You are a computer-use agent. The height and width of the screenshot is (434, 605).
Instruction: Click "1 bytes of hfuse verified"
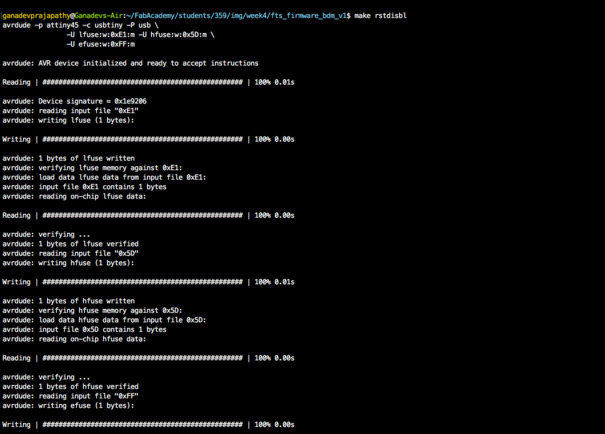coord(88,387)
